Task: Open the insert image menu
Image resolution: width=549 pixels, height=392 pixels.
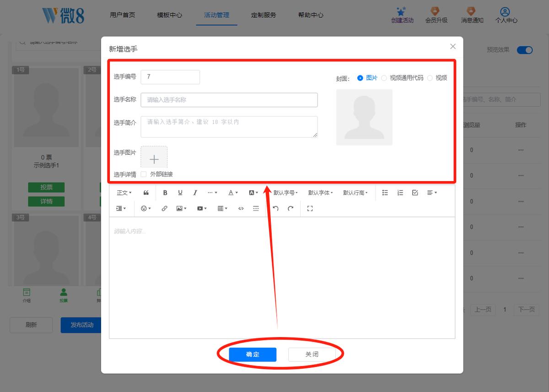Action: (182, 209)
